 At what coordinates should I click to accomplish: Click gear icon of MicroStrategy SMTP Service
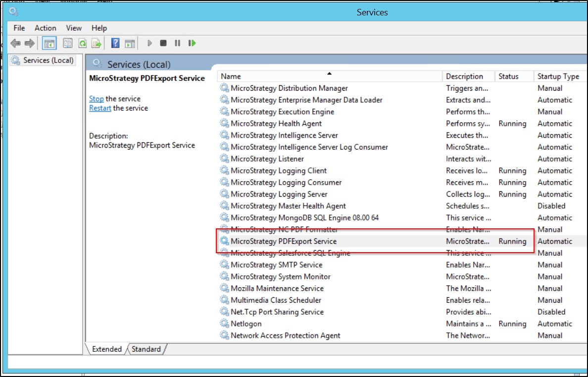coord(224,265)
